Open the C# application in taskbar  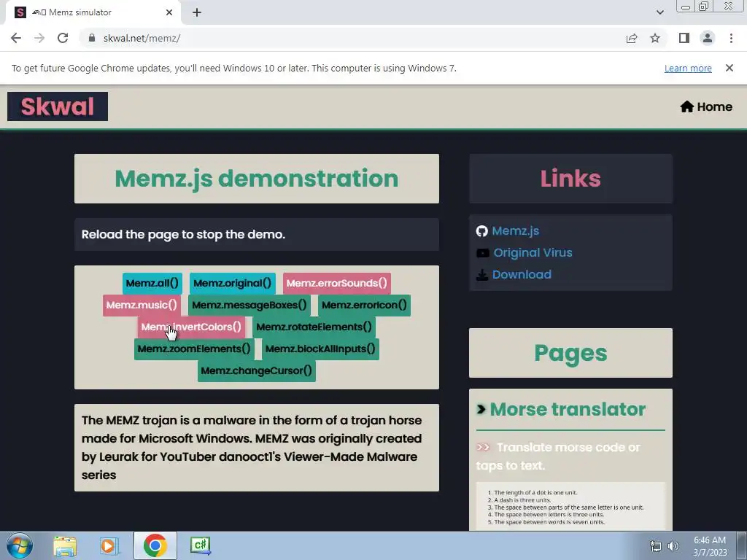coord(200,545)
